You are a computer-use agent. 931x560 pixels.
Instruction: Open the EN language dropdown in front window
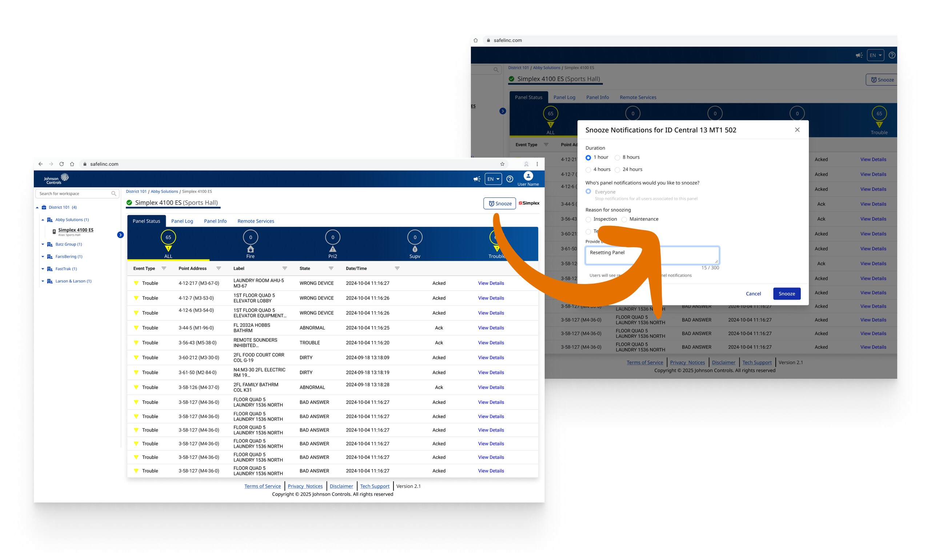[493, 179]
